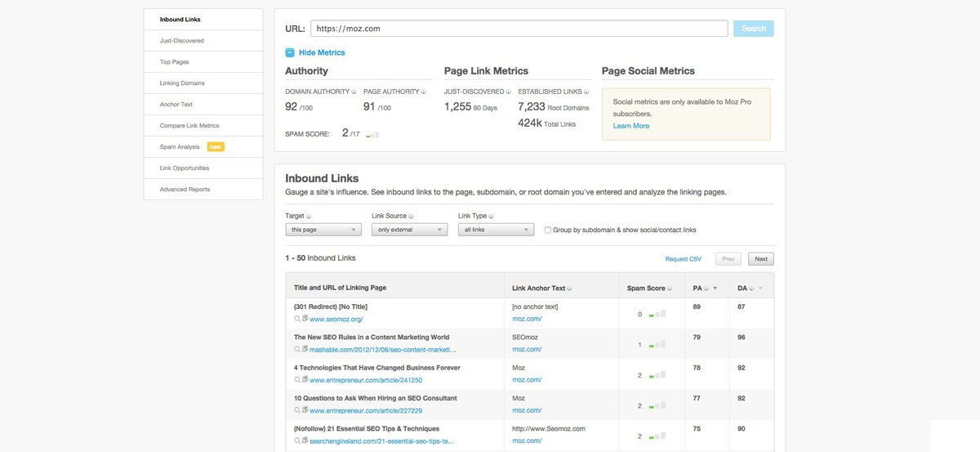
Task: Click '7,233' root domains value
Action: pos(532,107)
